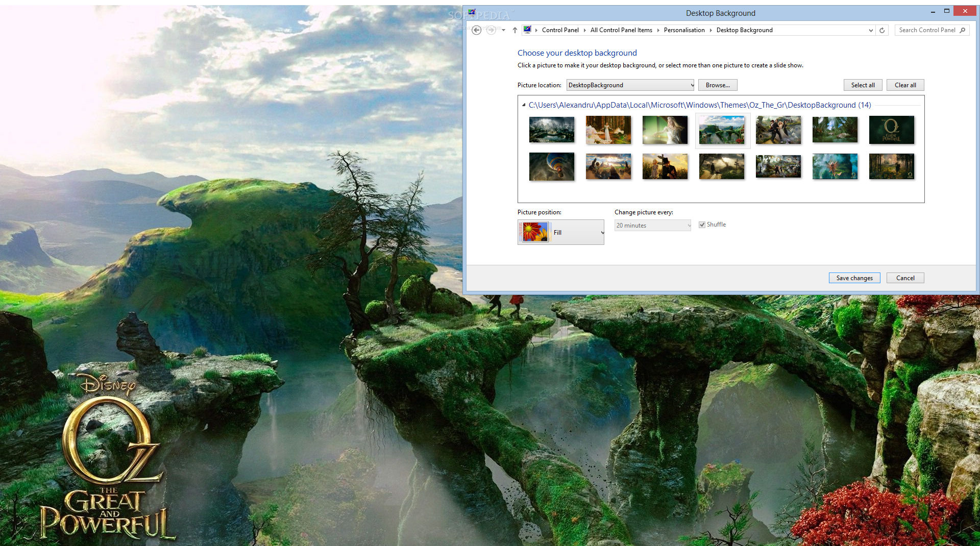Viewport: 980px width, 546px height.
Task: Select the dark woods path thumbnail
Action: click(x=892, y=166)
